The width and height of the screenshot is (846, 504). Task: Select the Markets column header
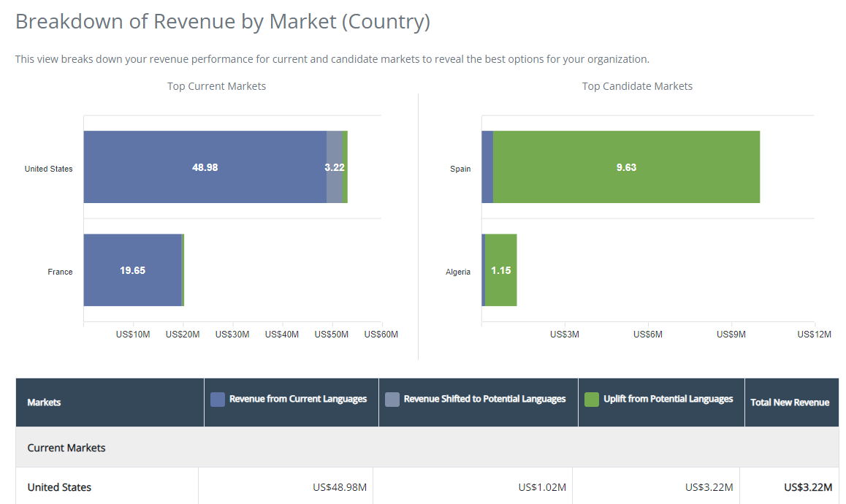point(44,402)
